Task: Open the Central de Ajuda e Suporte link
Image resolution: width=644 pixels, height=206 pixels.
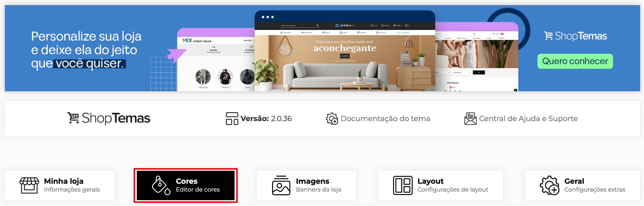Action: (x=528, y=118)
